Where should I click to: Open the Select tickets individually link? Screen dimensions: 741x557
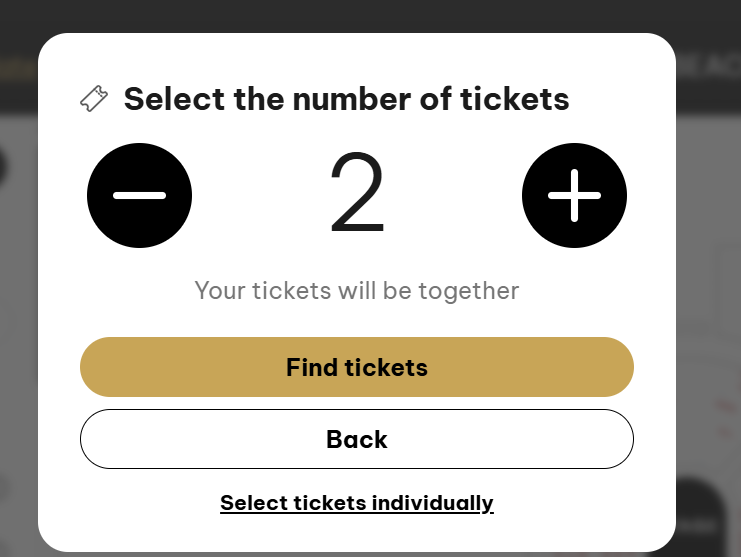click(357, 502)
